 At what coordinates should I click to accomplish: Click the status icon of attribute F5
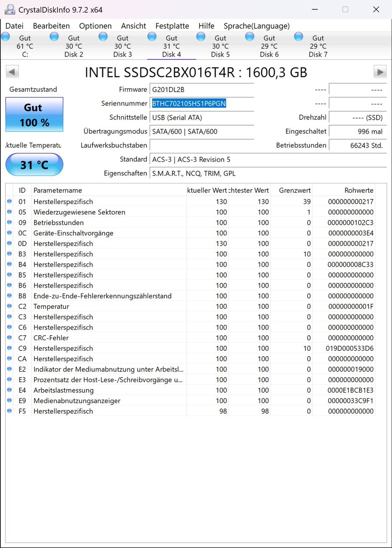pyautogui.click(x=9, y=411)
